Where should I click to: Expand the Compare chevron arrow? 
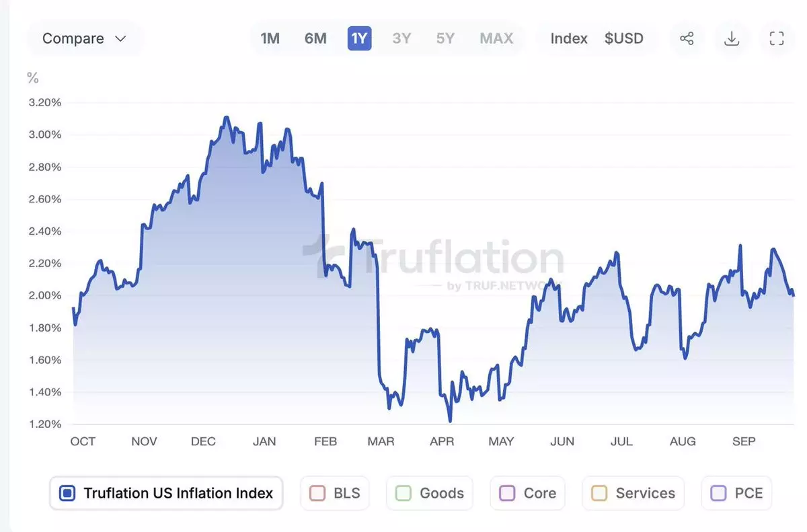point(121,38)
